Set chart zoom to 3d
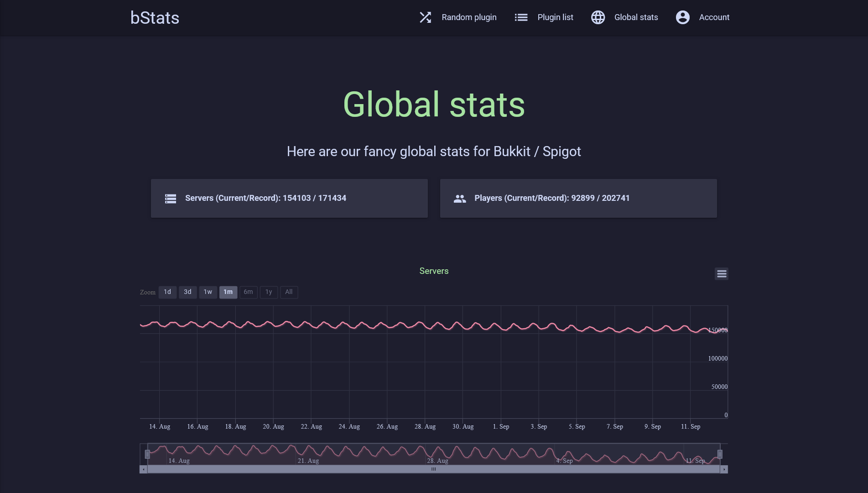The width and height of the screenshot is (868, 493). click(x=187, y=292)
